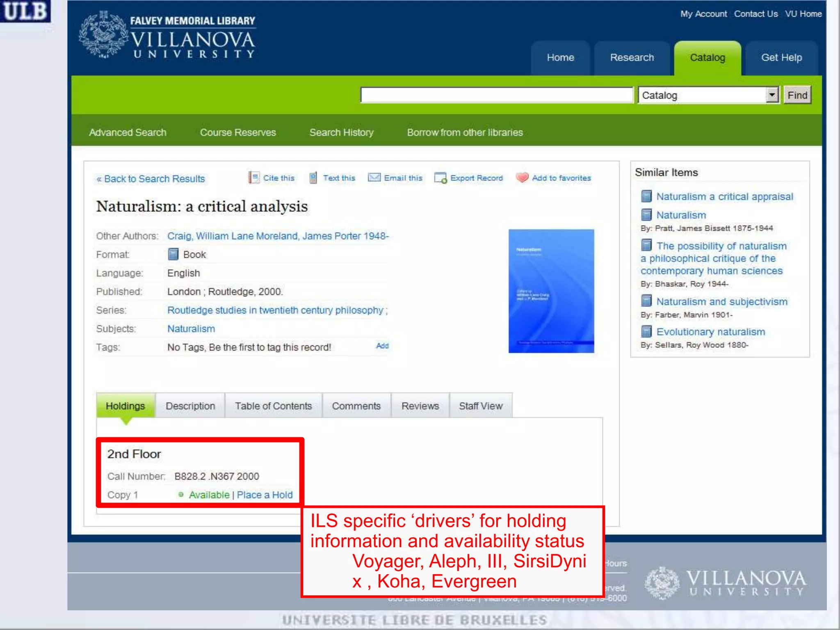The image size is (840, 630).
Task: Click the Email this link text
Action: [403, 178]
